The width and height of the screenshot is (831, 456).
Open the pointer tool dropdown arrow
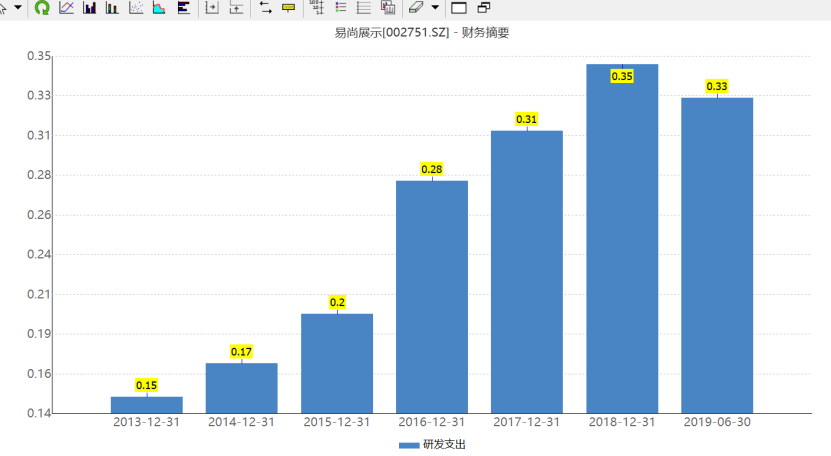tap(18, 7)
